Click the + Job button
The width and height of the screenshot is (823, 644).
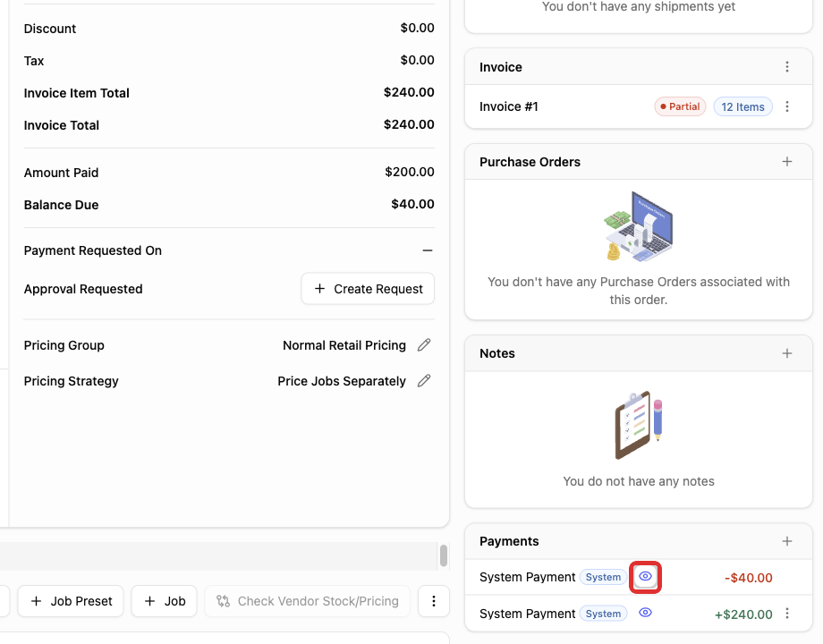pos(165,601)
